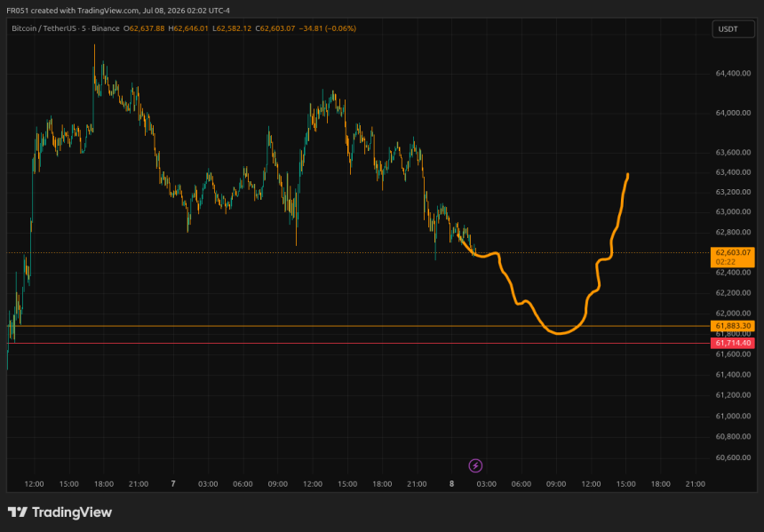Click the purple lightning event icon
Screen dimensions: 764x532
click(475, 465)
